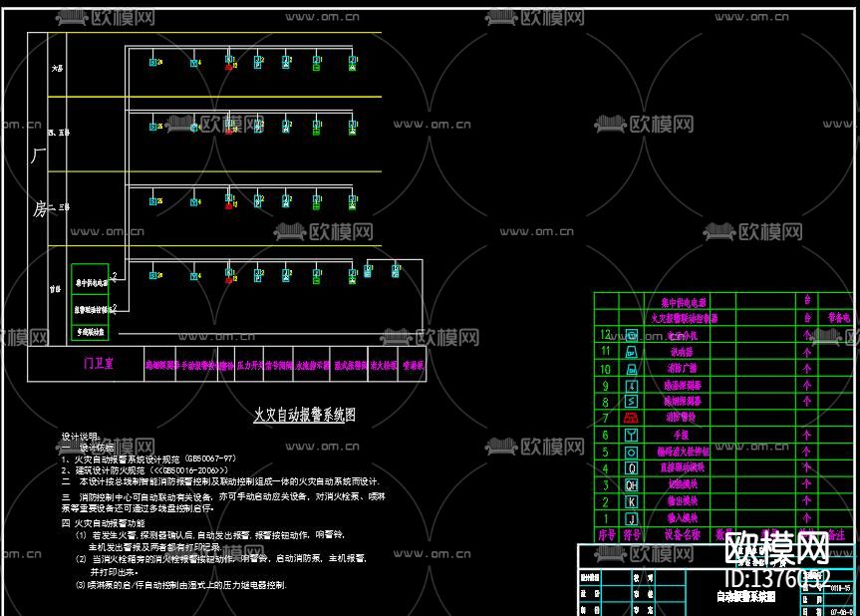Viewport: 860px width, 616px height.
Task: Click the red fire bell symbol in the legend
Action: pyautogui.click(x=630, y=418)
